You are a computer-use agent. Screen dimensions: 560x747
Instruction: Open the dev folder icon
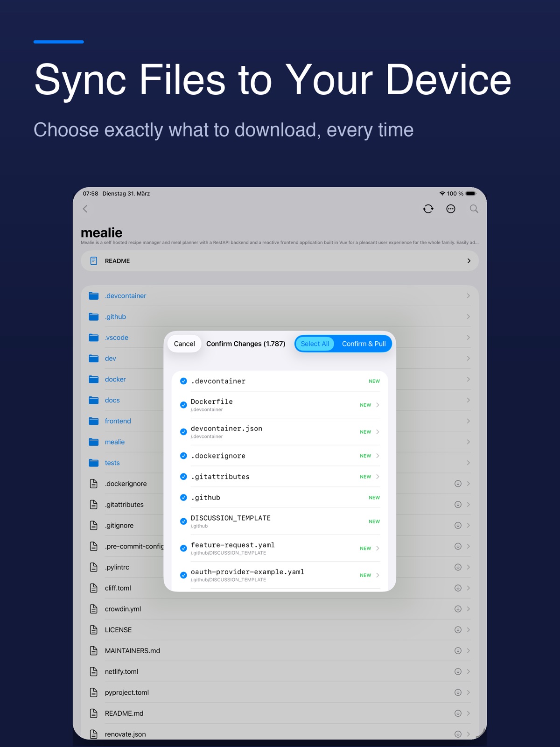(x=94, y=359)
